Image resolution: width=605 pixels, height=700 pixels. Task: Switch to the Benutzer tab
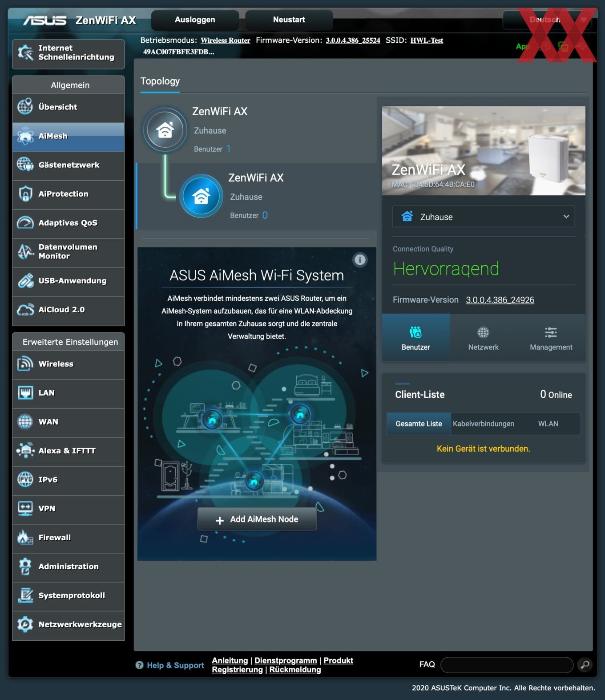(415, 338)
